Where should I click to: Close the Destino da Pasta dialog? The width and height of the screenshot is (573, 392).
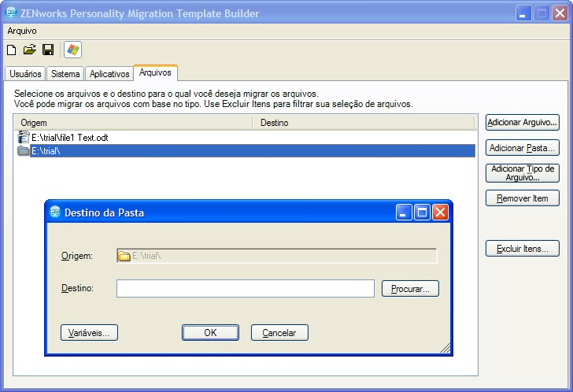tap(440, 213)
